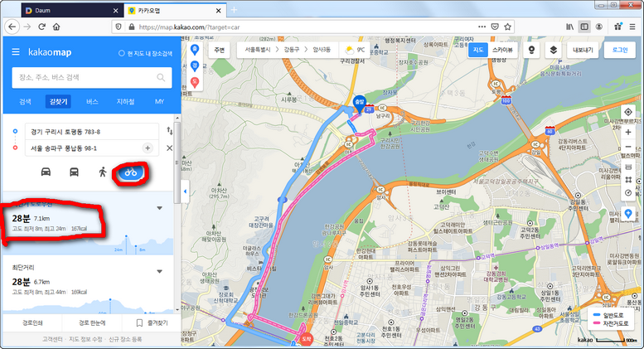Screen dimensions: 644x349
Task: Click the 주변 button
Action: tap(220, 50)
